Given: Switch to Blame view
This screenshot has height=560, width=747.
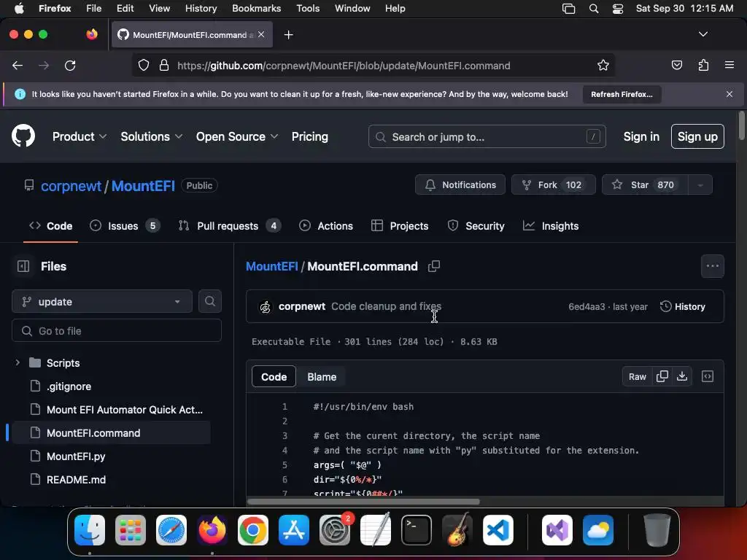Looking at the screenshot, I should (x=322, y=377).
